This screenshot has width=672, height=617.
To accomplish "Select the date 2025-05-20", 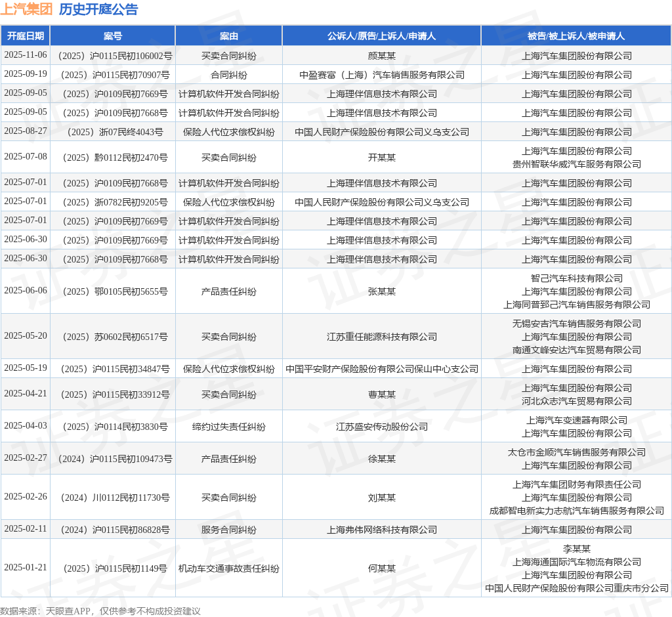I will (x=26, y=335).
